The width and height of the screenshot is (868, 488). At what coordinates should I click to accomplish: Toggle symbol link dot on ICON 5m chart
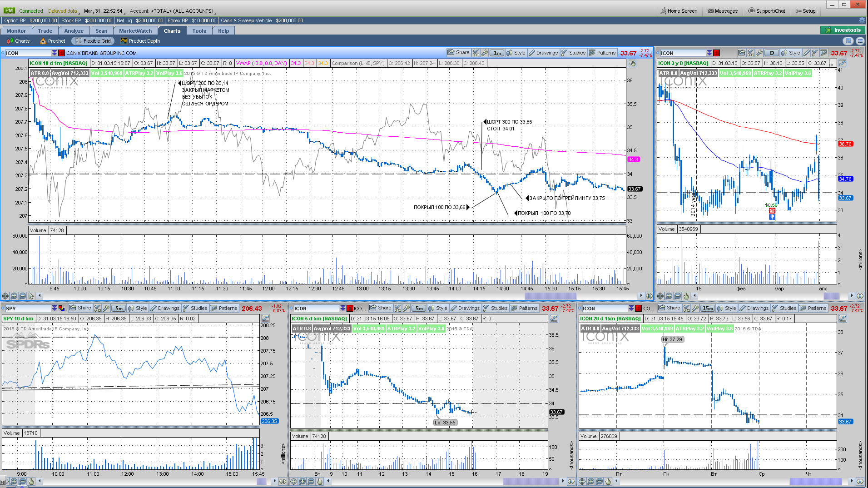[291, 308]
